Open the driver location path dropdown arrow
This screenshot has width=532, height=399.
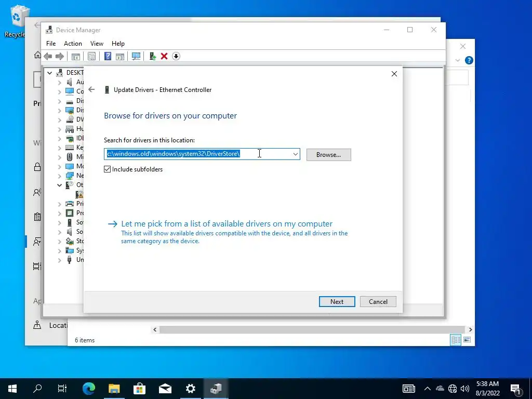coord(295,154)
